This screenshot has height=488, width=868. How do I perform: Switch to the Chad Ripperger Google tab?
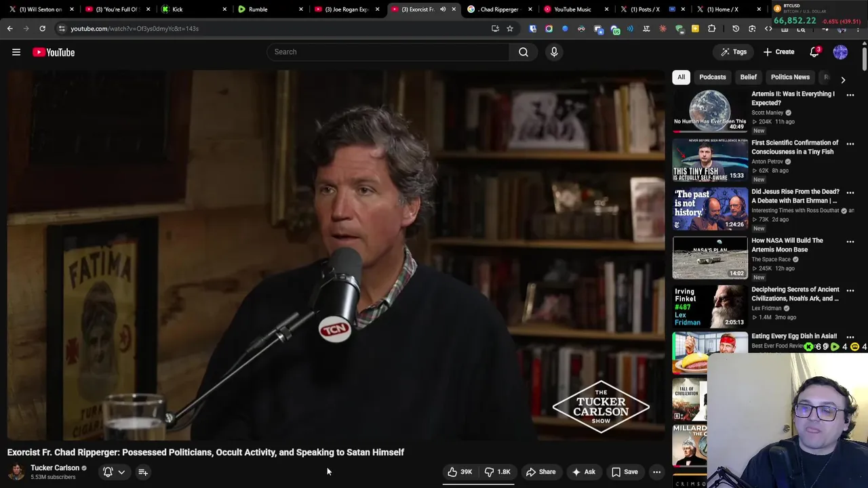click(x=498, y=9)
